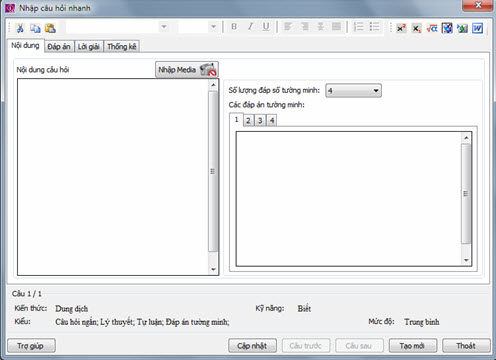Screen dimensions: 496x360
Task: Switch to the Đáp án tab
Action: point(59,47)
